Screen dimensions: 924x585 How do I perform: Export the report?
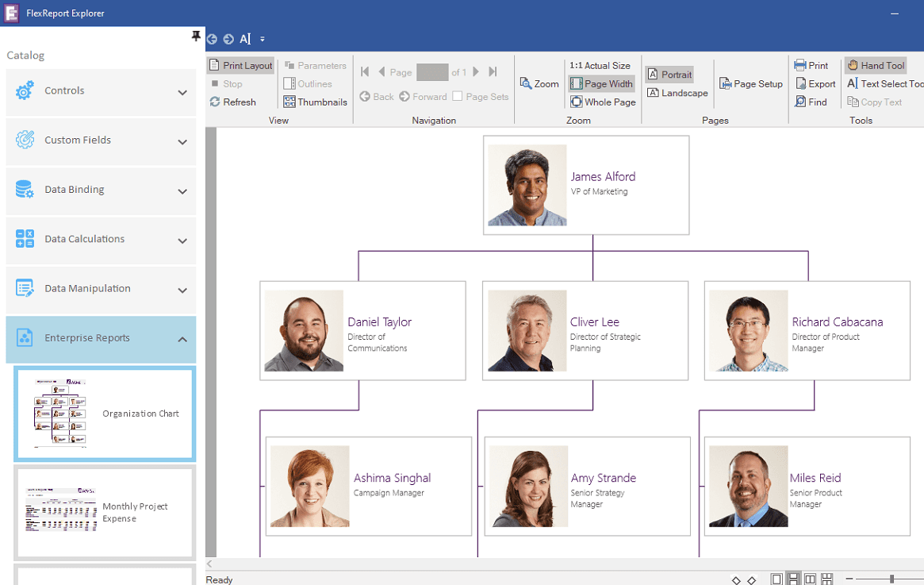(x=815, y=83)
